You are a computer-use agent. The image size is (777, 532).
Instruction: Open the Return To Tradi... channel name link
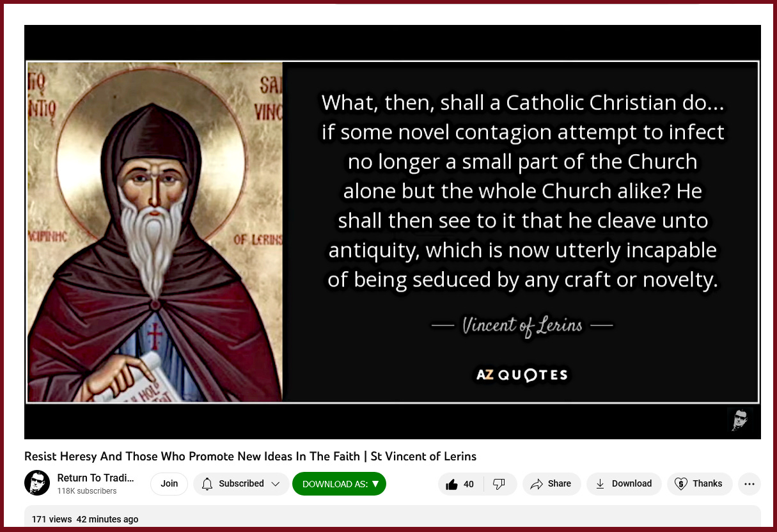pos(96,478)
